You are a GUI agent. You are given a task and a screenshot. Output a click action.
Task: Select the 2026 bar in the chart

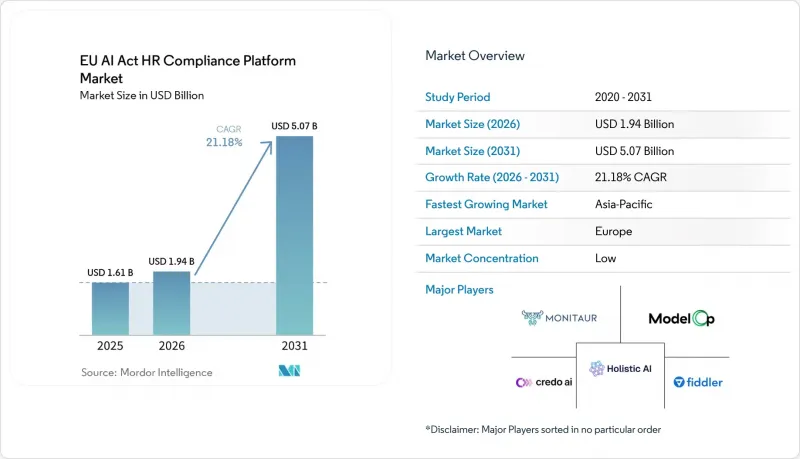171,303
